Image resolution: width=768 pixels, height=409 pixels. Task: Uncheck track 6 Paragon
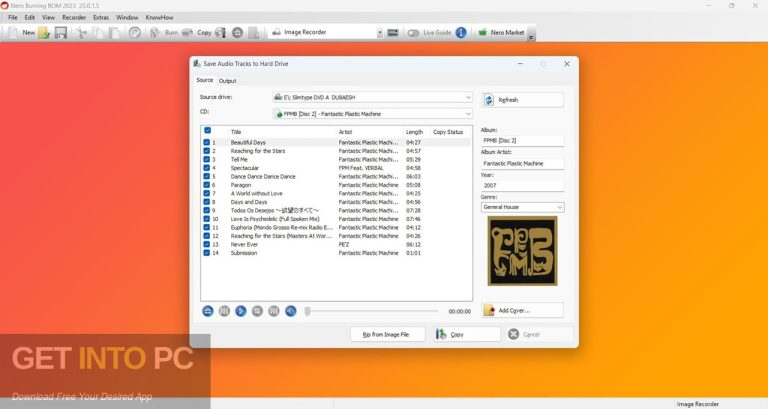[x=206, y=185]
